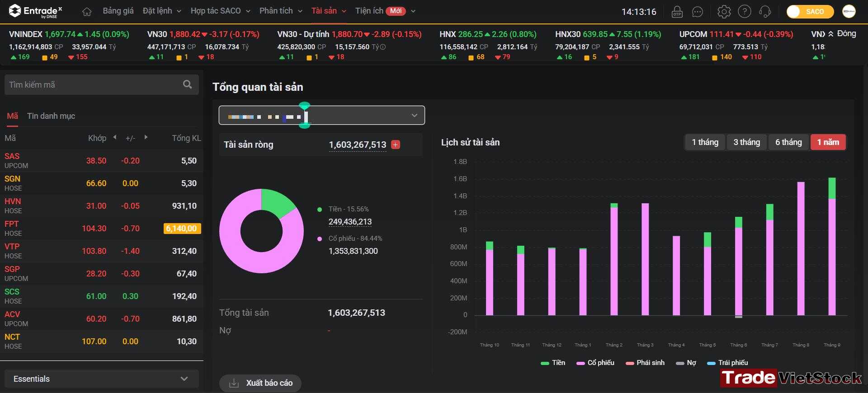The width and height of the screenshot is (868, 393).
Task: Expand the Đặt lệnh menu
Action: point(162,11)
